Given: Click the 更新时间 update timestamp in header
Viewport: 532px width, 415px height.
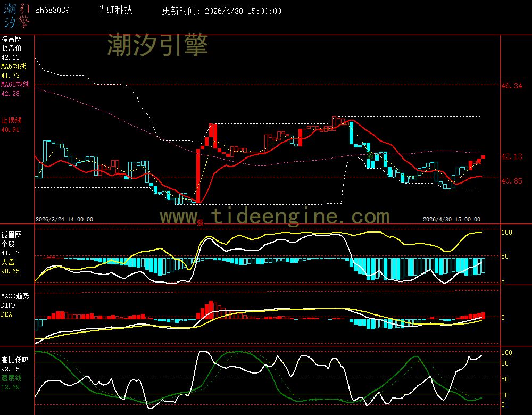Looking at the screenshot, I should pos(221,11).
